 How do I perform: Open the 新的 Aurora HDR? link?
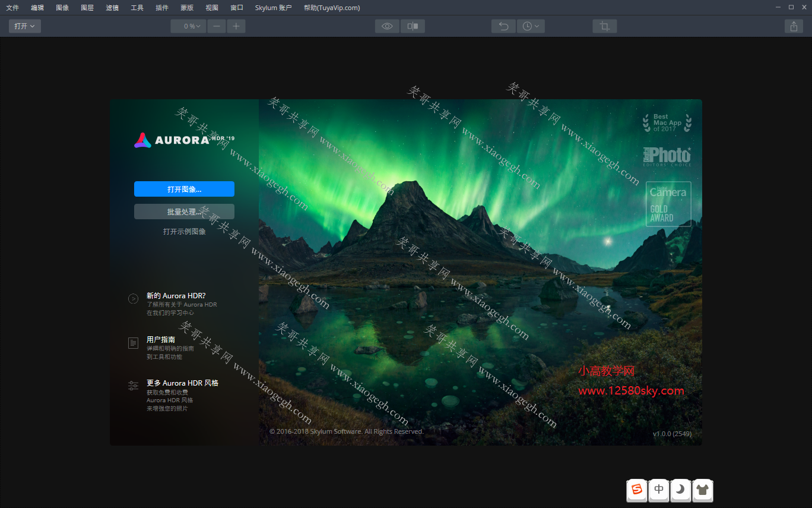(176, 295)
